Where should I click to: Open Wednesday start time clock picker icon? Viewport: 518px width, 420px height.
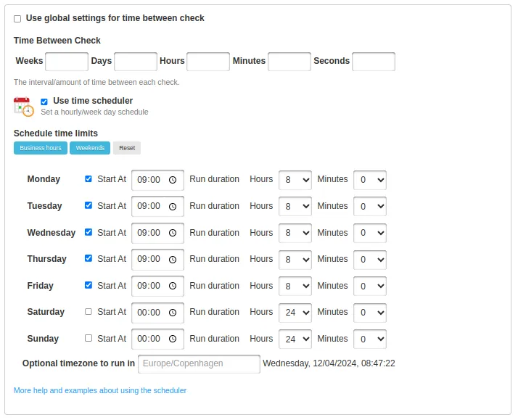[x=173, y=233]
